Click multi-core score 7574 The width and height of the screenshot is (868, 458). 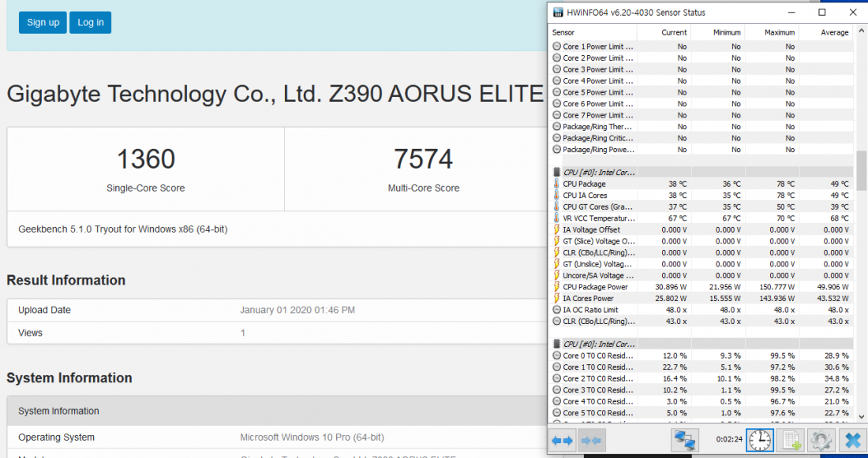click(424, 159)
